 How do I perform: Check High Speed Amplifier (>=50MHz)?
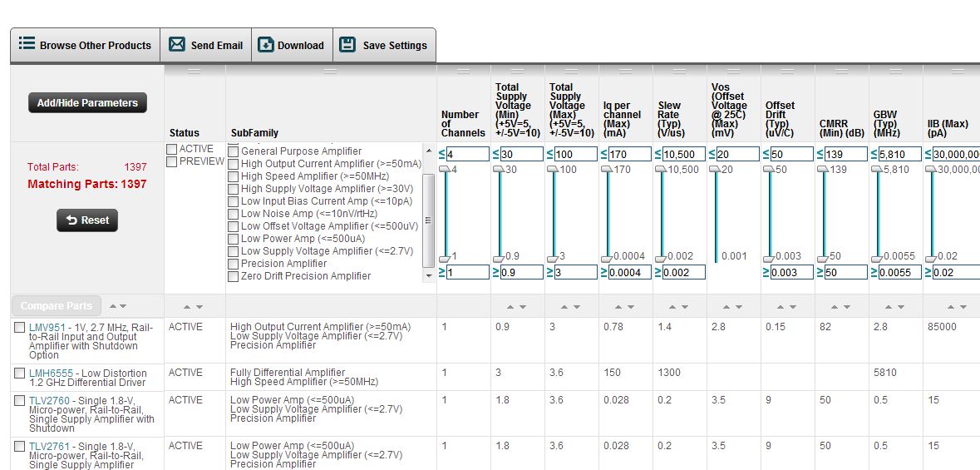pos(233,176)
